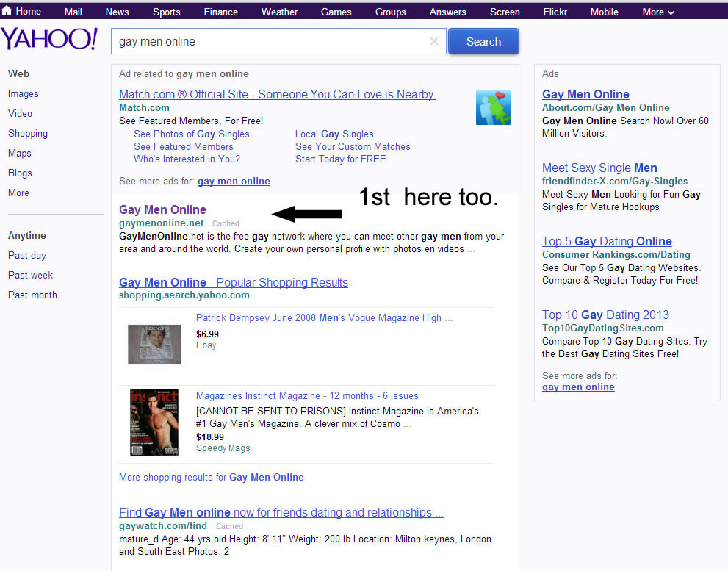Image resolution: width=728 pixels, height=571 pixels.
Task: Expand More in left search categories
Action: click(x=18, y=193)
